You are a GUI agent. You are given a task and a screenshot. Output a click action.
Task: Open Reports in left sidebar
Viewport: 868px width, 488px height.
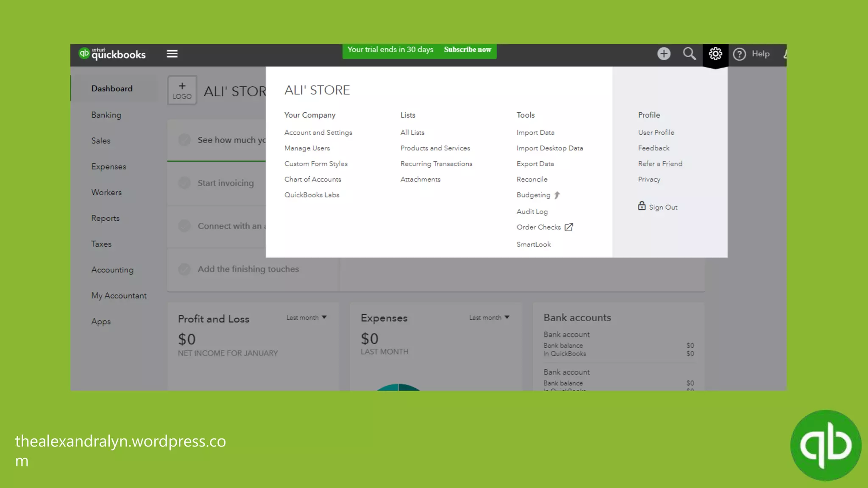pos(106,218)
